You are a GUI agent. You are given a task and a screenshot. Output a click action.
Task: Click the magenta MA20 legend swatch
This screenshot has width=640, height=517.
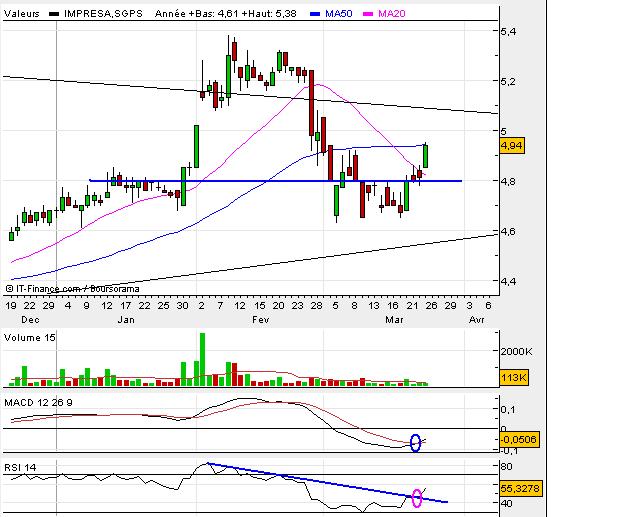(368, 14)
